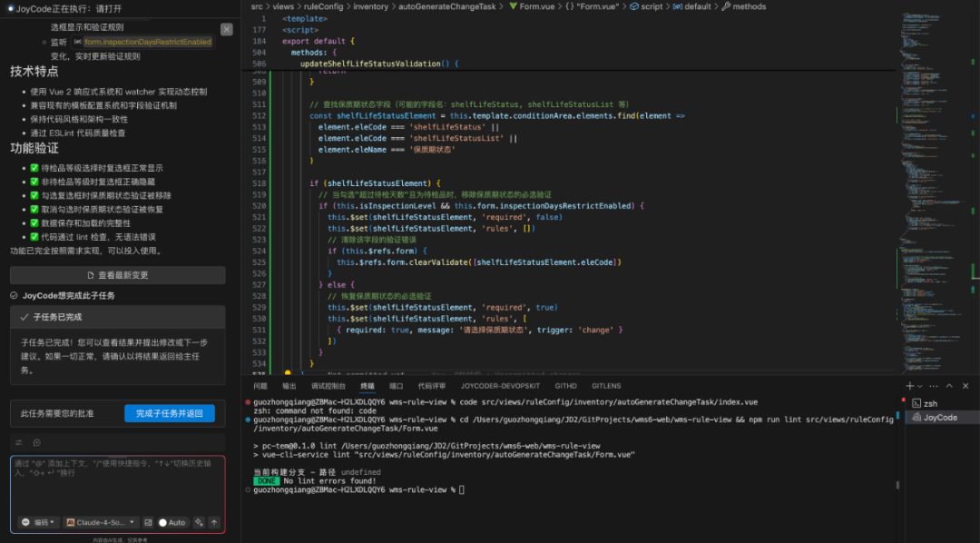Click inside the chat message input box
Screen dimensions: 980x543
(117, 485)
